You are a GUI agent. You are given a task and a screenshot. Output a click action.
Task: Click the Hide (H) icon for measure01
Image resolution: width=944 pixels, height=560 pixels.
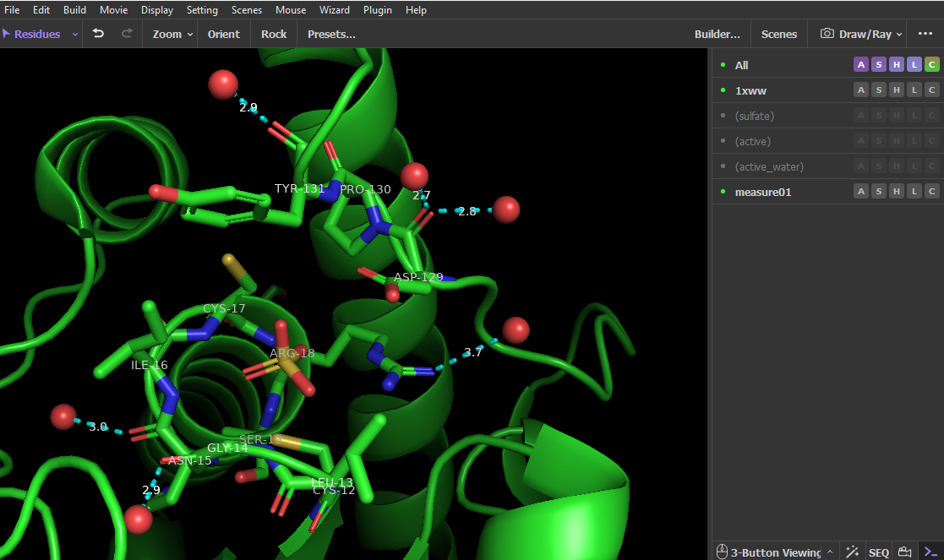coord(897,192)
